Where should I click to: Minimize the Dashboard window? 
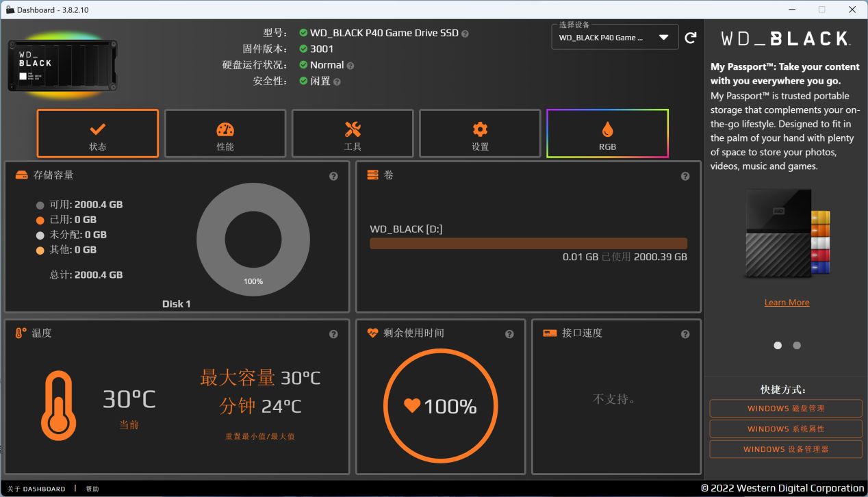pos(791,10)
